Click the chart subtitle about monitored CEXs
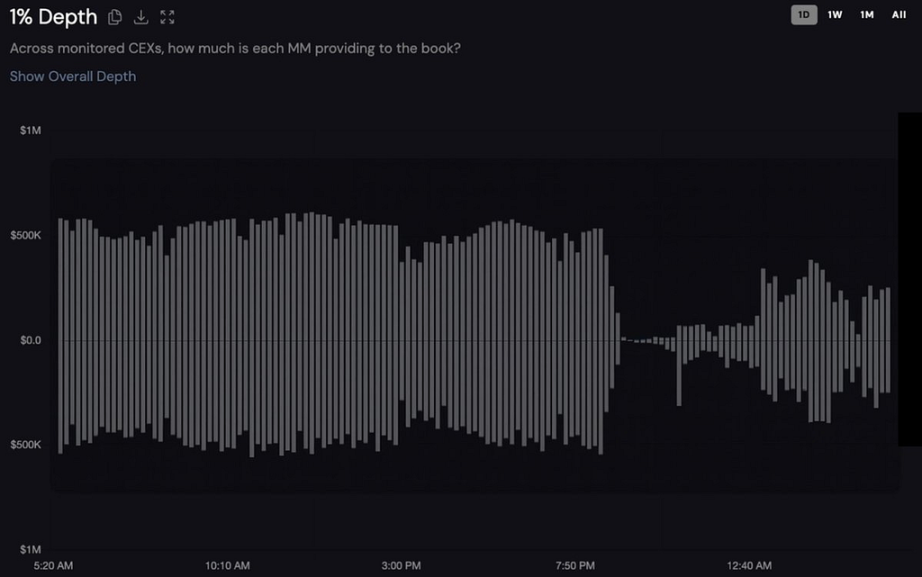922x577 pixels. click(235, 48)
